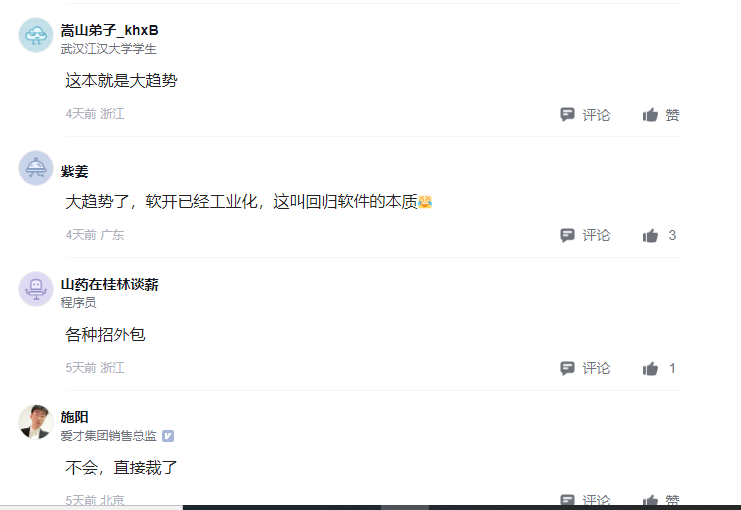This screenshot has width=741, height=510.
Task: Open profile of username 紫姜
Action: (x=74, y=171)
